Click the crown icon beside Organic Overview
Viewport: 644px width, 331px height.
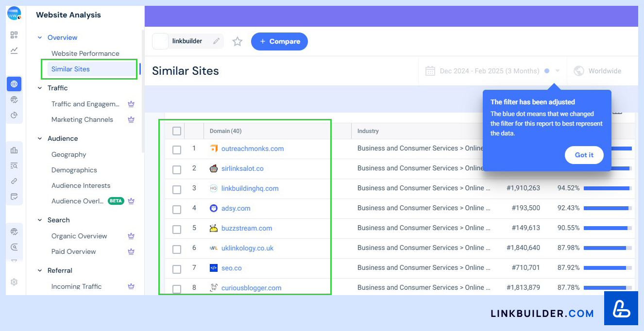point(131,236)
